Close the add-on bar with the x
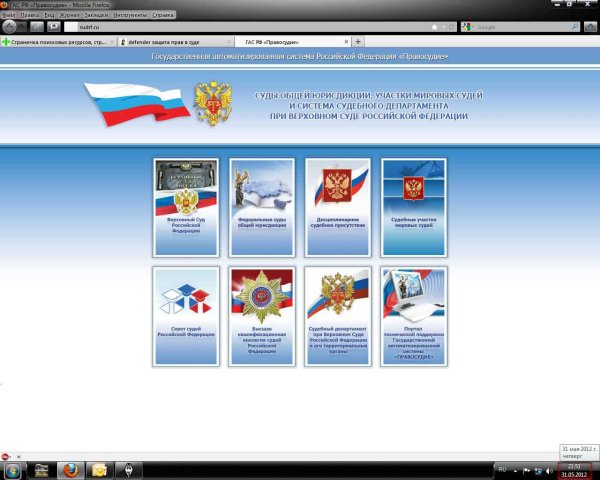Screen dimensions: 600x480 pos(18,456)
